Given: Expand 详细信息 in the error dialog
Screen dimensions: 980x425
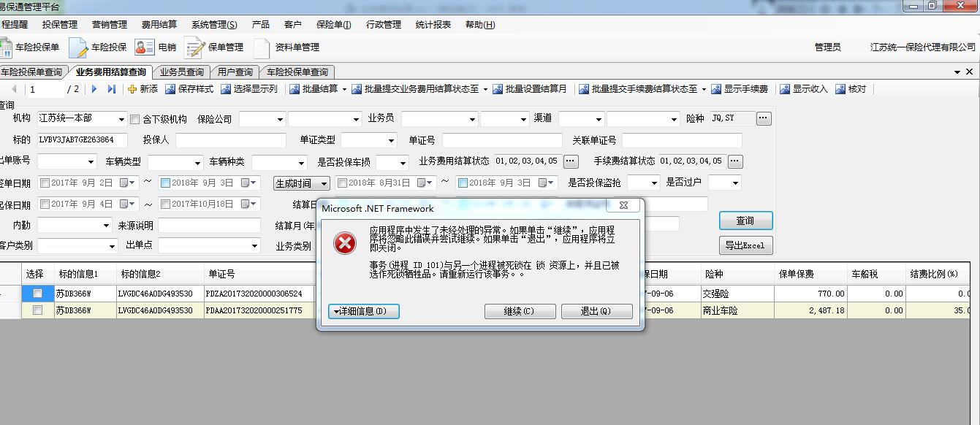Looking at the screenshot, I should point(364,311).
